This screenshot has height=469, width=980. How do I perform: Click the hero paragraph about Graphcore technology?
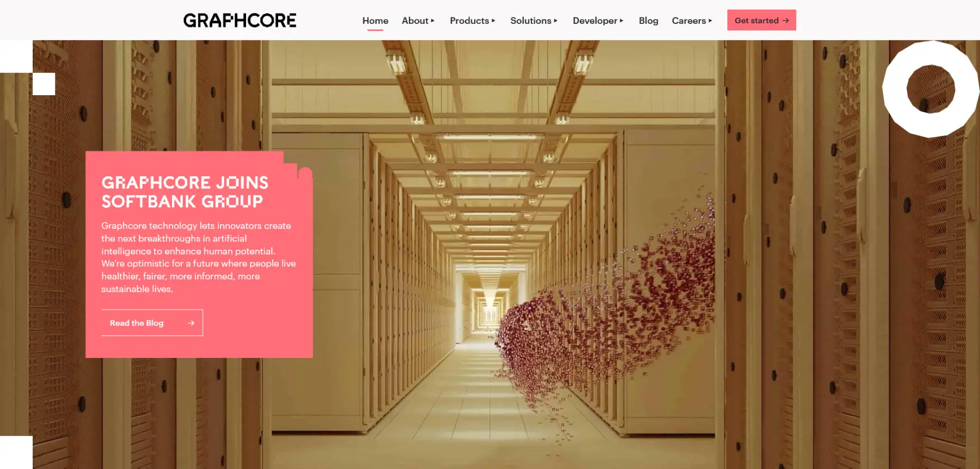click(x=198, y=257)
